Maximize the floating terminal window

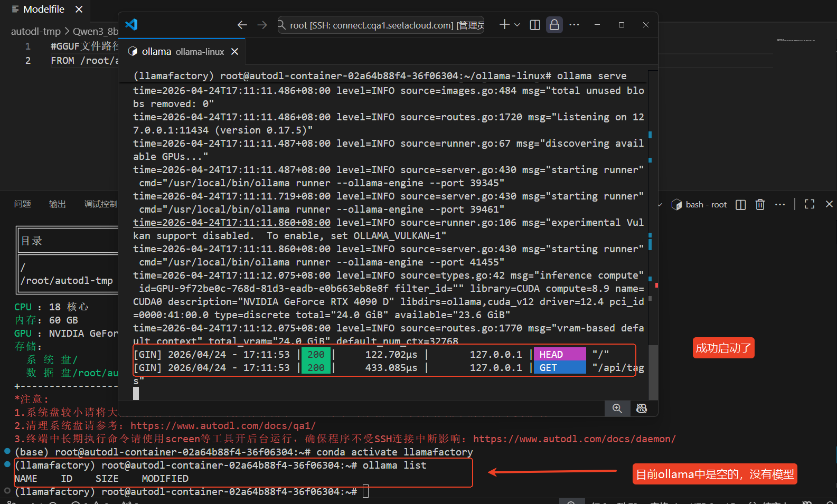tap(622, 25)
